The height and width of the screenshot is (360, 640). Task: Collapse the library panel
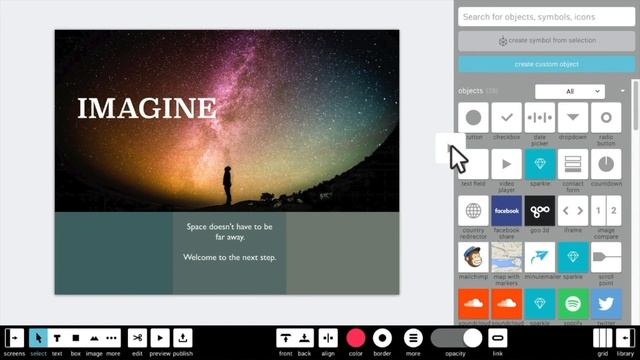point(625,338)
